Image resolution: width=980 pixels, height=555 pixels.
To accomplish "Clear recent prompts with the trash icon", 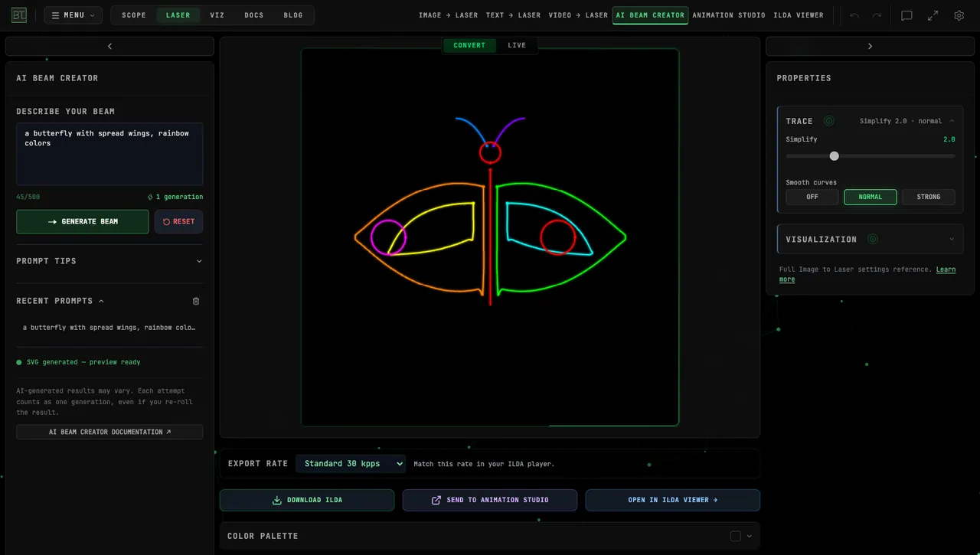I will point(196,301).
